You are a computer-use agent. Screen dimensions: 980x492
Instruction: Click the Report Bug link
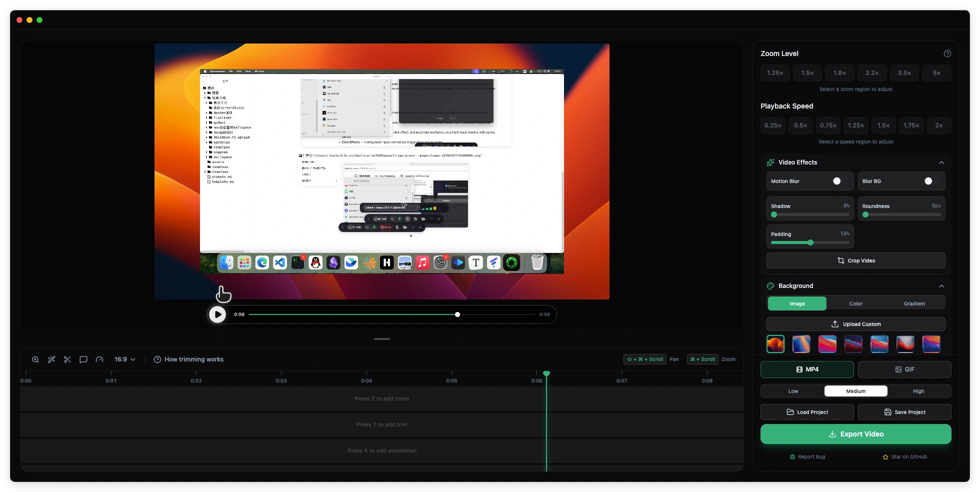pyautogui.click(x=807, y=457)
